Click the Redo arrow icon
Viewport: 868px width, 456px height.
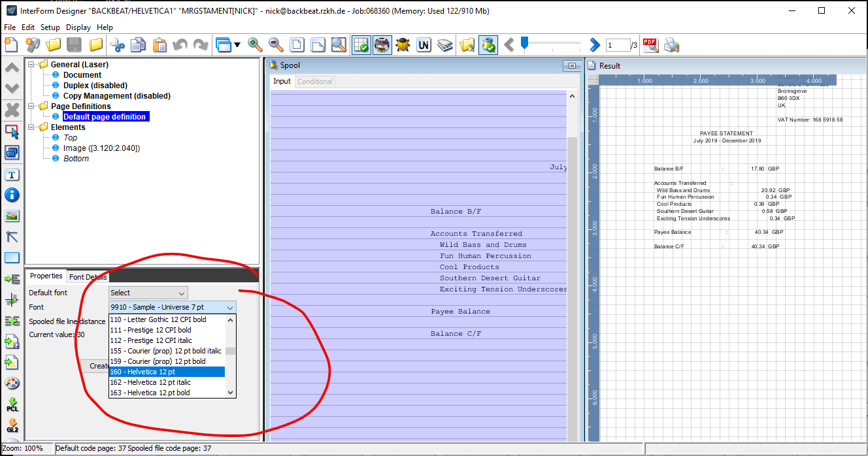201,44
